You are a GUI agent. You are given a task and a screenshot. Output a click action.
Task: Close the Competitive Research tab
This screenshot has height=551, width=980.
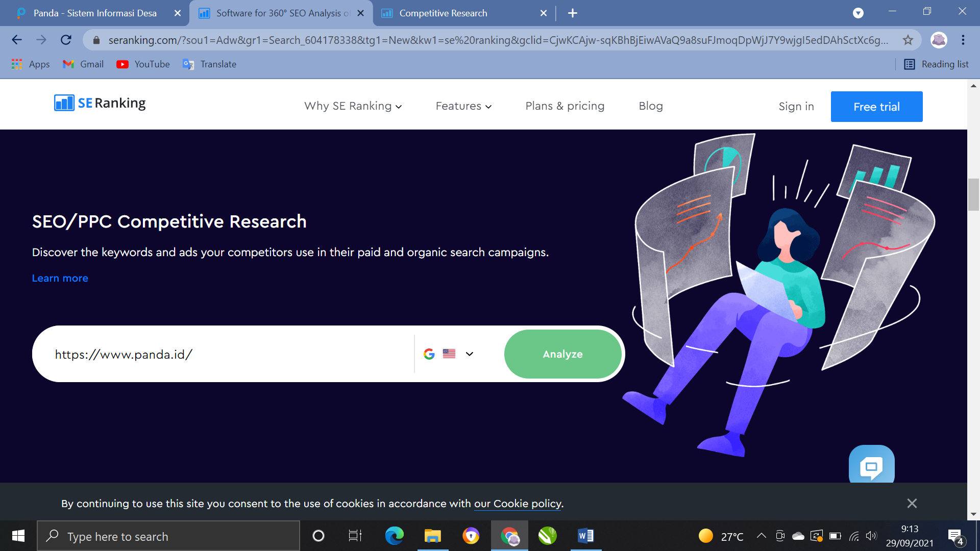click(x=544, y=13)
